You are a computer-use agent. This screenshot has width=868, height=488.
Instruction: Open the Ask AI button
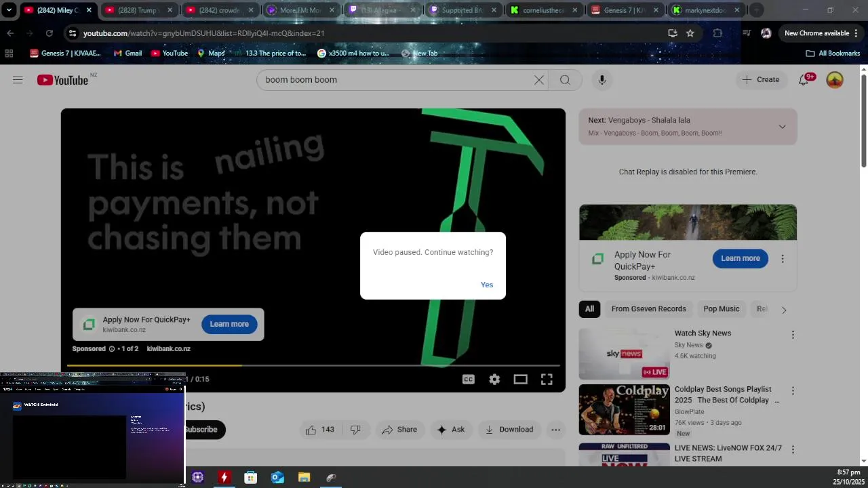(451, 430)
